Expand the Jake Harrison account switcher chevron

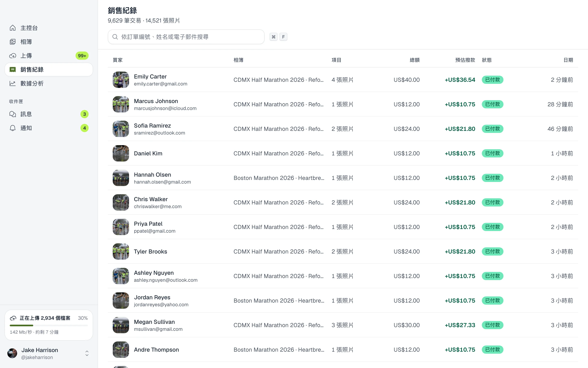[x=87, y=353]
